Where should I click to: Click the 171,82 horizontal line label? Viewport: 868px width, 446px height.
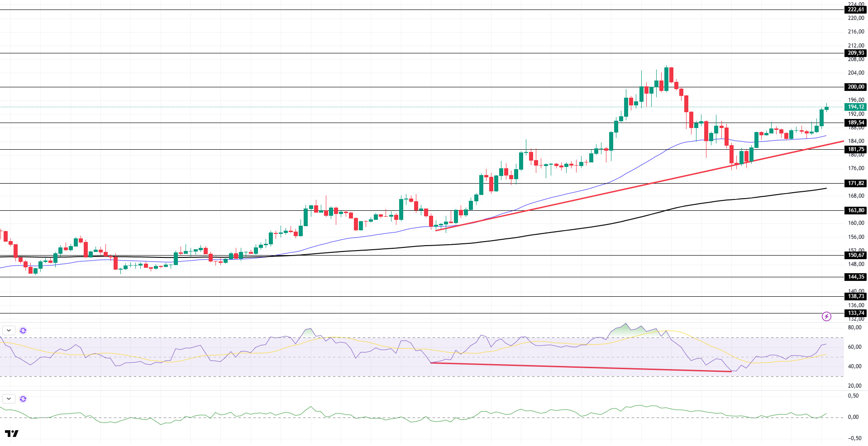[x=855, y=183]
